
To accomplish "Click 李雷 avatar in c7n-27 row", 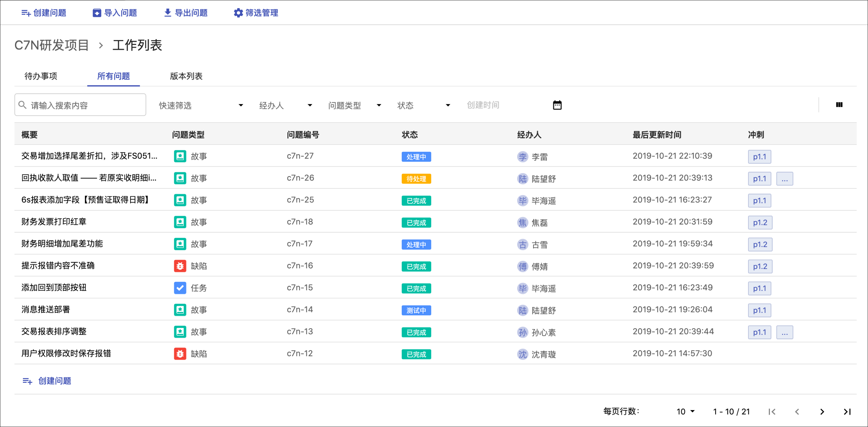I will [x=523, y=157].
